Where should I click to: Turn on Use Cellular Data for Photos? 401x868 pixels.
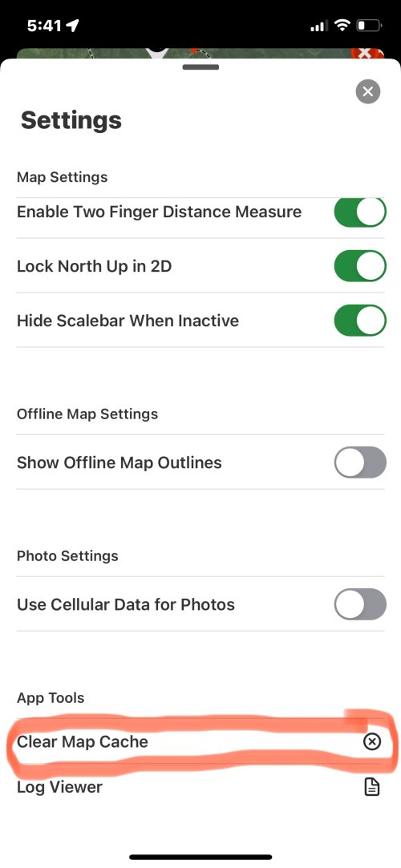tap(360, 604)
